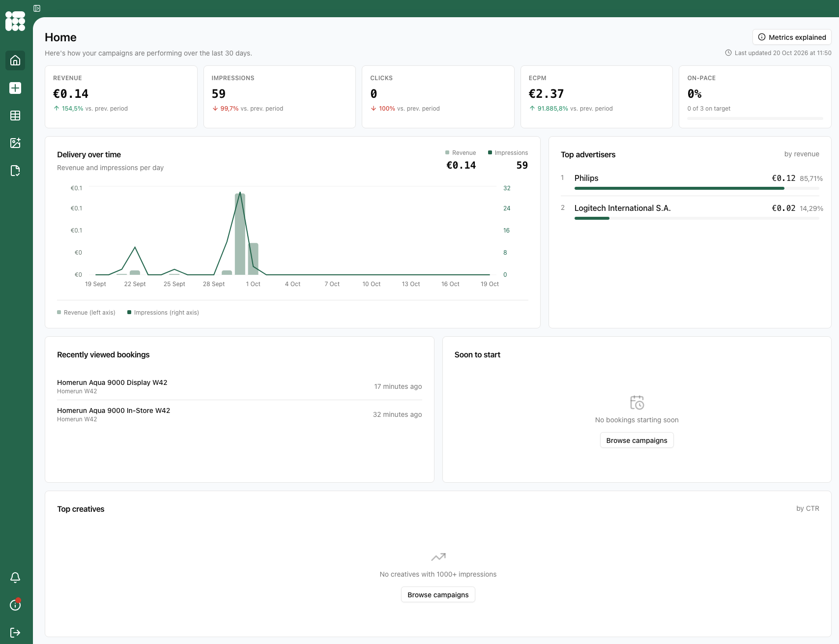The height and width of the screenshot is (644, 839).
Task: Click Browse campaigns in Top creatives
Action: click(438, 595)
